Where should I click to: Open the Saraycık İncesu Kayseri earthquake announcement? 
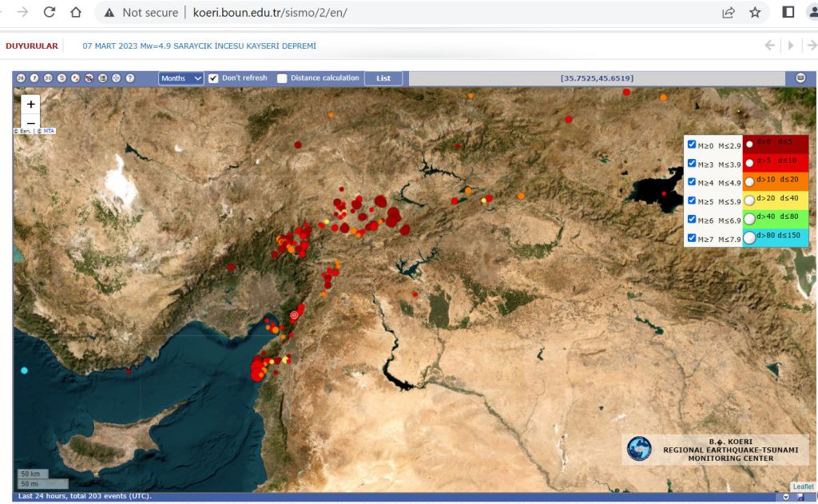coord(199,46)
